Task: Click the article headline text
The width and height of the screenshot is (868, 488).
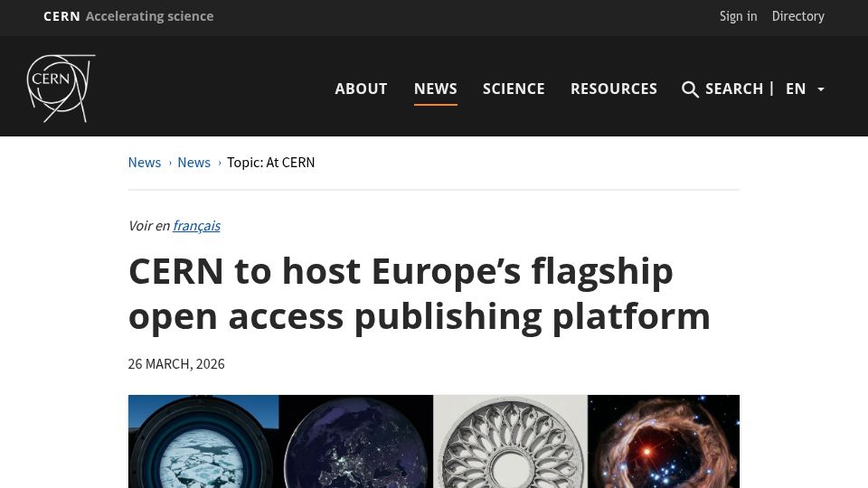Action: [x=419, y=294]
